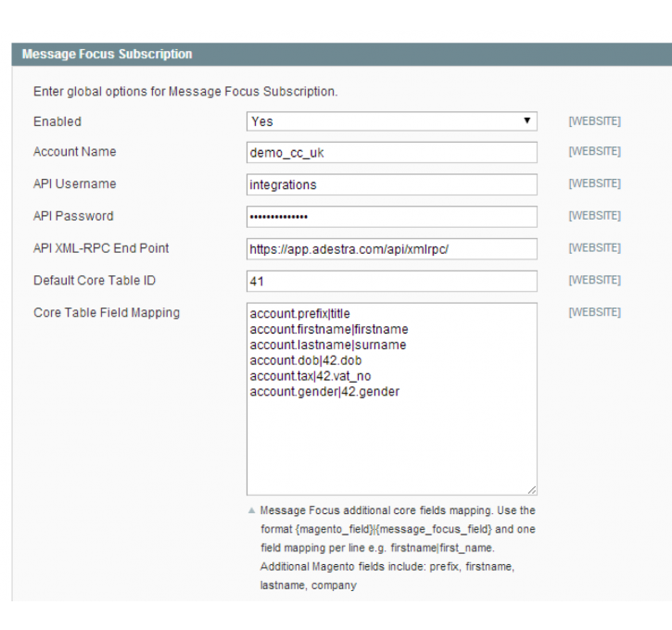This screenshot has height=630, width=672.
Task: Click the [WEBSITE] scope label beside Account Name
Action: pos(594,152)
